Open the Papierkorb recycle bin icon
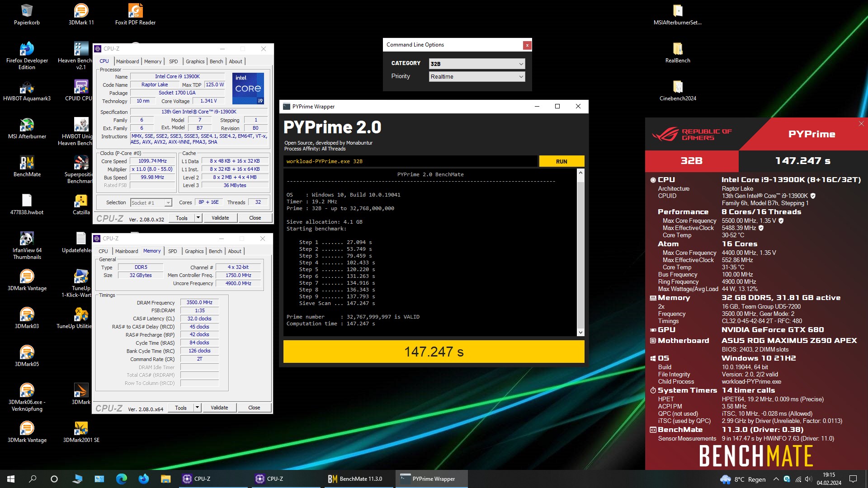 click(27, 14)
